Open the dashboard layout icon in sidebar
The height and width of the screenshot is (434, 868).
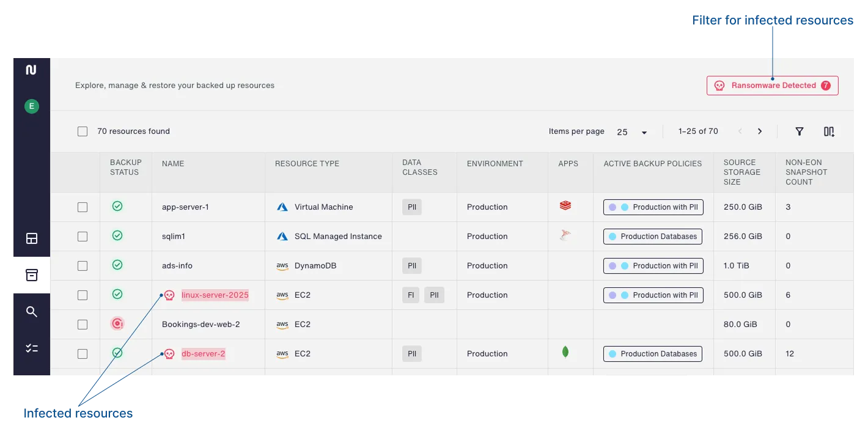pos(32,238)
